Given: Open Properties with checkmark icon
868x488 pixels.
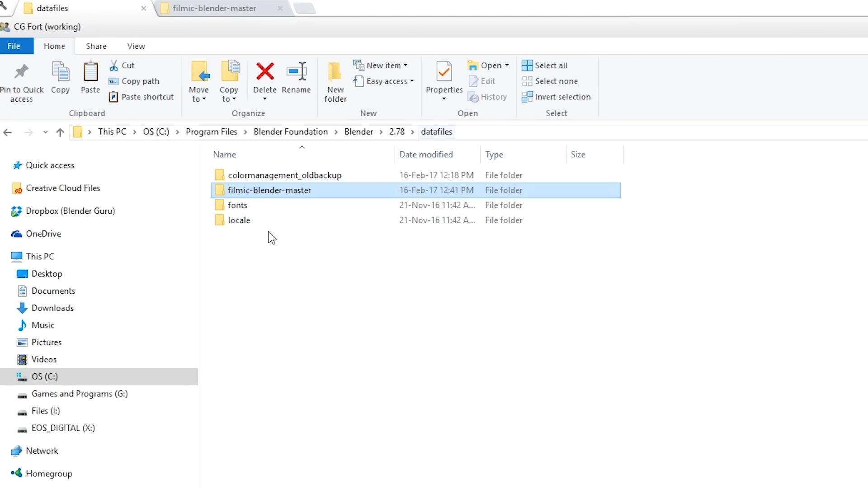Looking at the screenshot, I should click(x=444, y=72).
